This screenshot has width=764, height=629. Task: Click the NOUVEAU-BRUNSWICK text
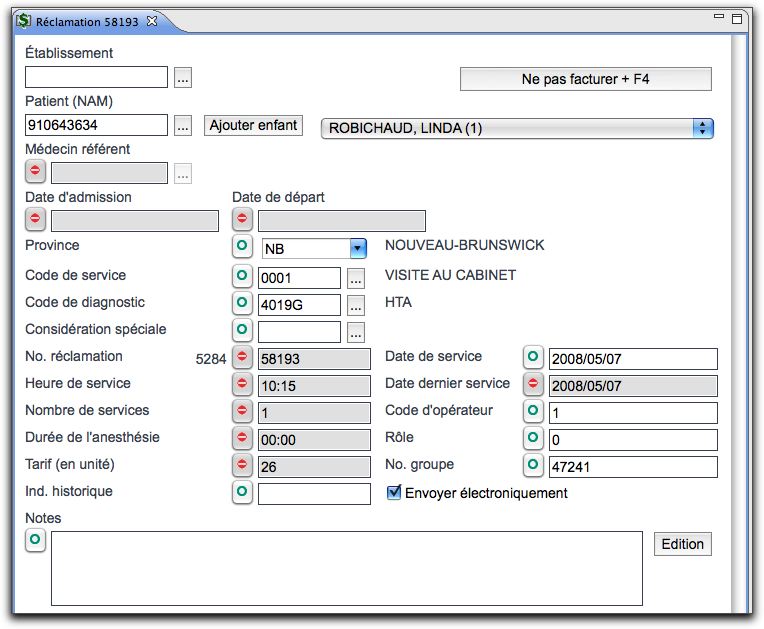(x=464, y=245)
